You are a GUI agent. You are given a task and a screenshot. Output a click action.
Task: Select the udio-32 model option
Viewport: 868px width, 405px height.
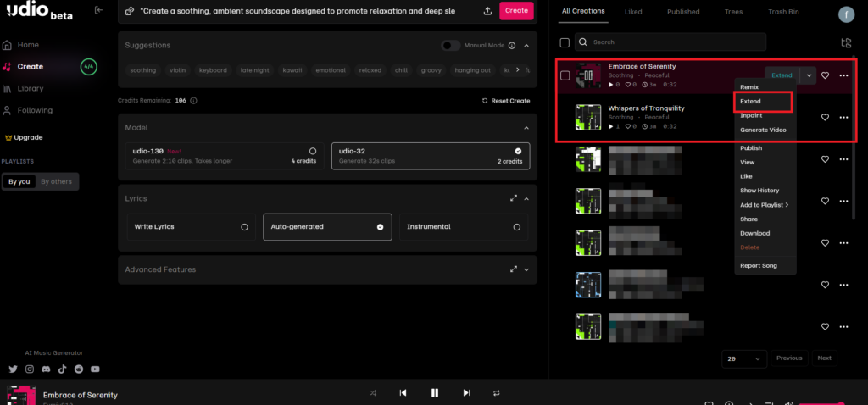430,156
